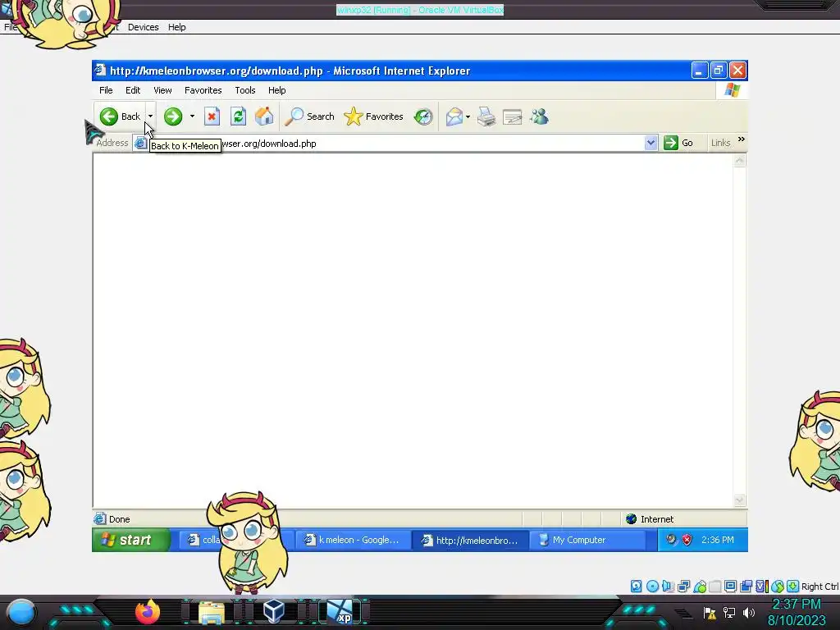Open the IE View menu
Screen dimensions: 840x630
click(162, 90)
